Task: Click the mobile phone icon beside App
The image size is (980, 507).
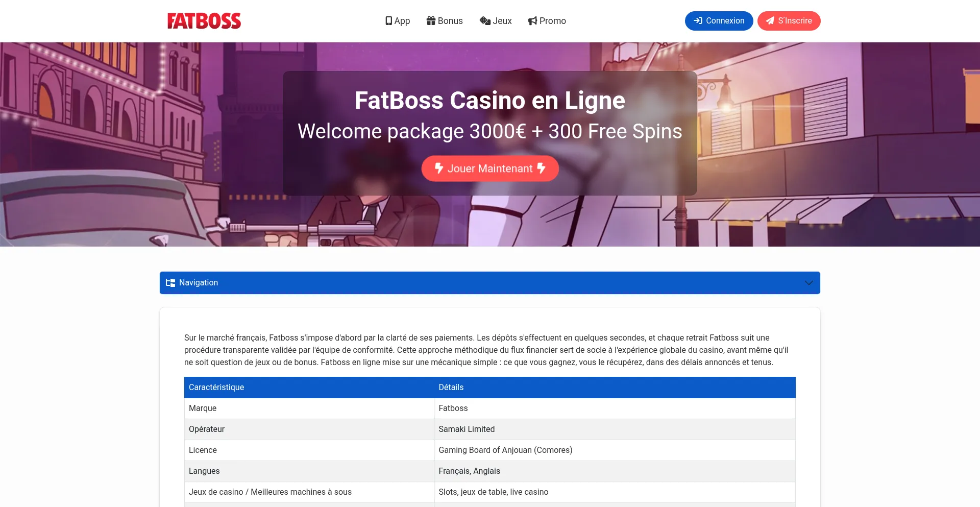Action: 389,21
